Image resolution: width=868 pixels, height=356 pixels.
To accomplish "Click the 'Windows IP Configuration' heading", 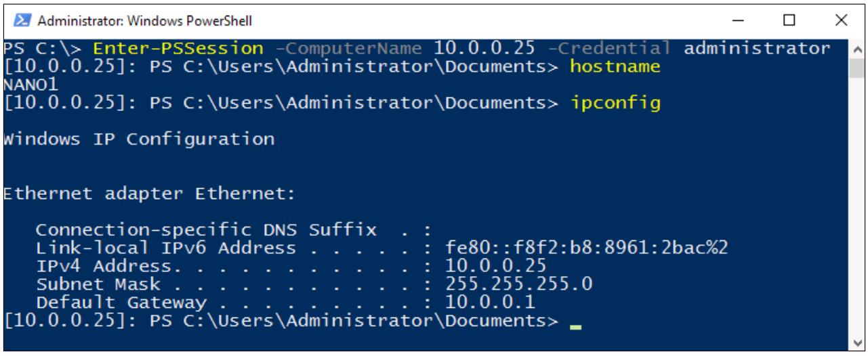I will pyautogui.click(x=139, y=141).
